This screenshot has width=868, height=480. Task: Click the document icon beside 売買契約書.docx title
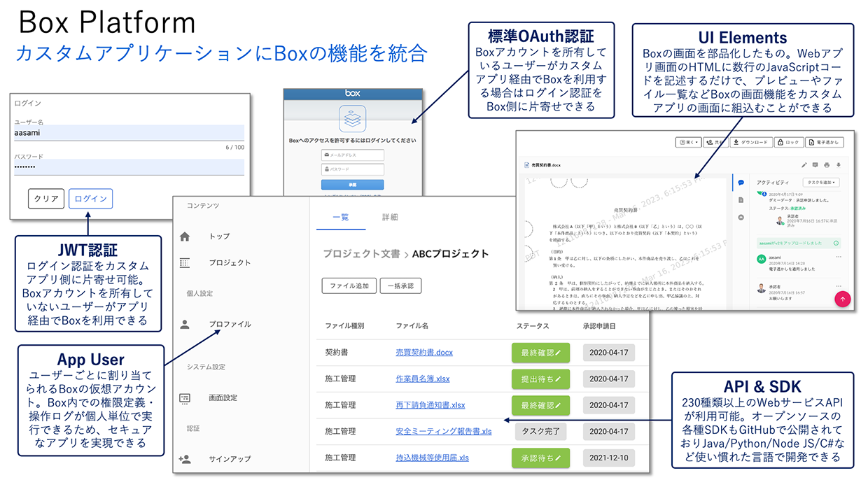(x=527, y=165)
